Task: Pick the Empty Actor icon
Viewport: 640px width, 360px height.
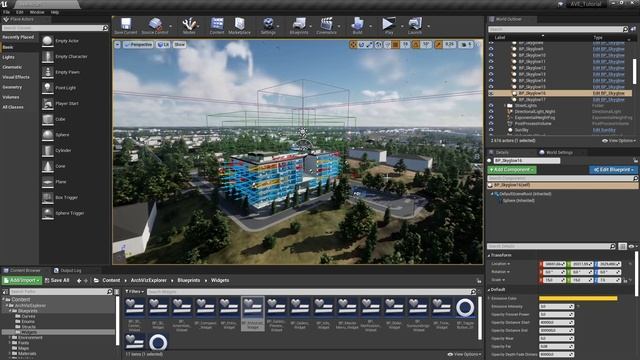Action: coord(47,41)
